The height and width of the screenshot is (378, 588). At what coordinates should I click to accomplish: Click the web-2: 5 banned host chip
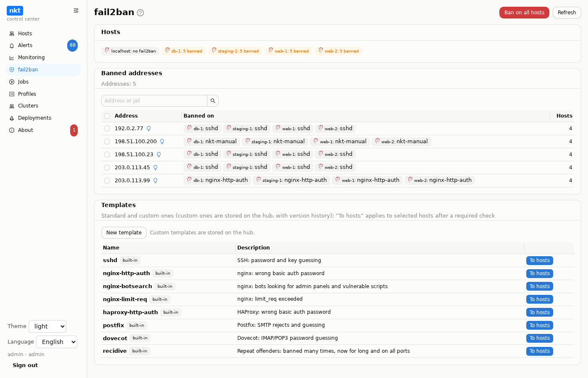tap(339, 51)
